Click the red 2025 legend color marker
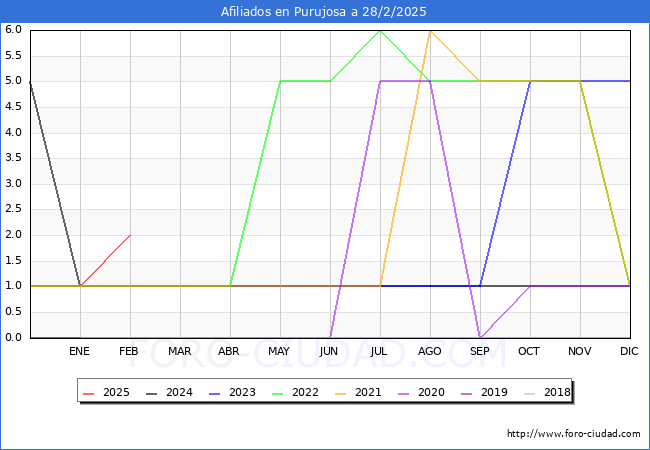Screen dimensions: 650x450 pos(89,393)
